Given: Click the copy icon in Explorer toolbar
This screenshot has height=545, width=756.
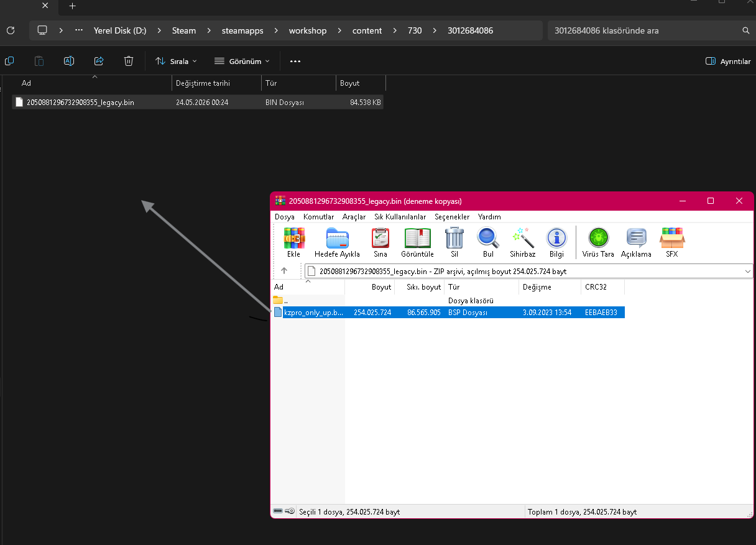Looking at the screenshot, I should click(x=9, y=61).
